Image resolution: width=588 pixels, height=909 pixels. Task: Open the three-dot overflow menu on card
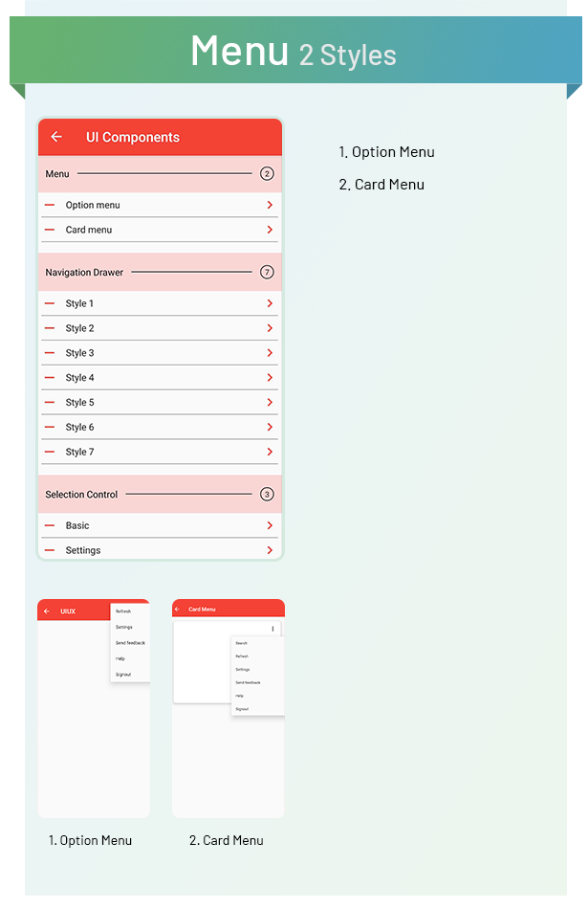(272, 630)
